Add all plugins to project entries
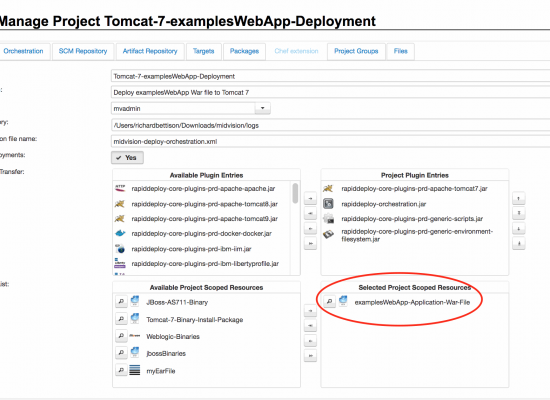 click(310, 213)
